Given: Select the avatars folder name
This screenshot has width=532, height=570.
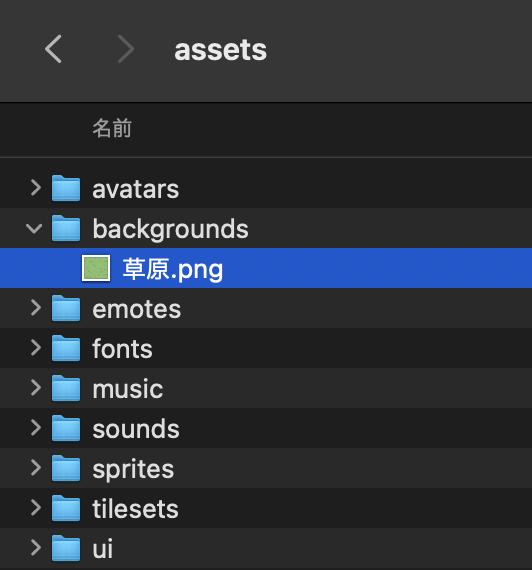Looking at the screenshot, I should pyautogui.click(x=136, y=189).
